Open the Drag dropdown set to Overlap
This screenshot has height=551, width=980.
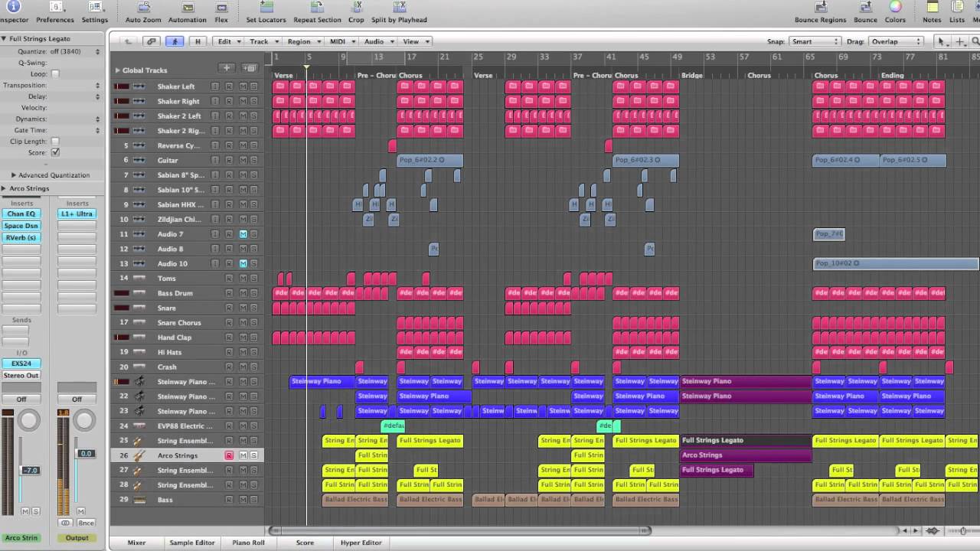click(897, 41)
